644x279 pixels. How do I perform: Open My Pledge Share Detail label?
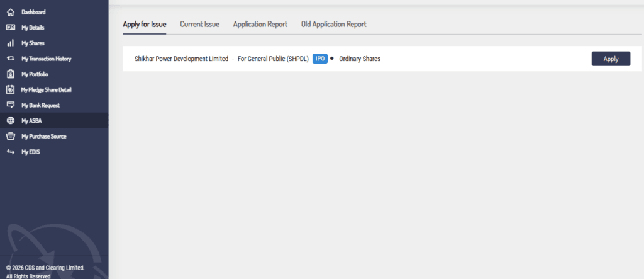click(47, 89)
